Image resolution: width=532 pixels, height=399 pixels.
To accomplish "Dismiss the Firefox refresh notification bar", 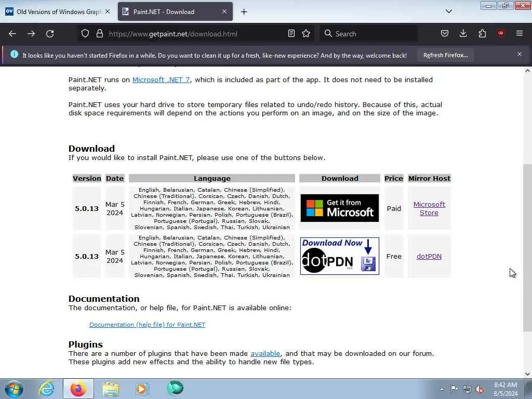I will 520,54.
